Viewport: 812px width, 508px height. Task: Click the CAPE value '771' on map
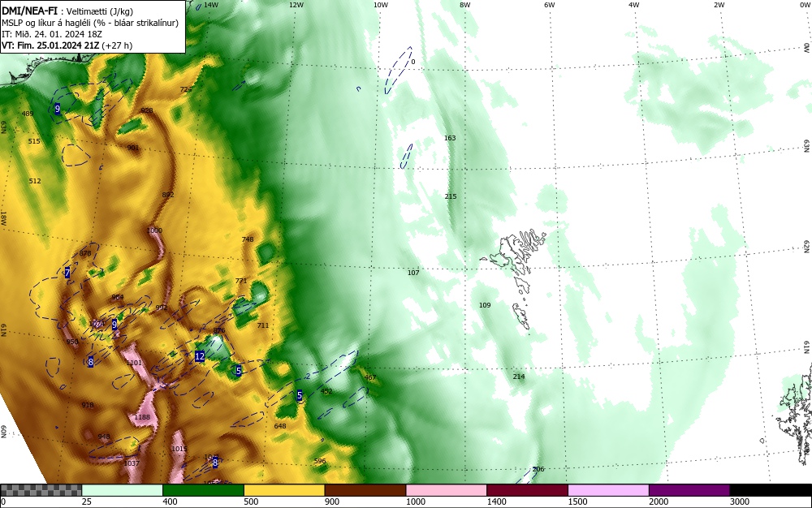[x=241, y=282]
